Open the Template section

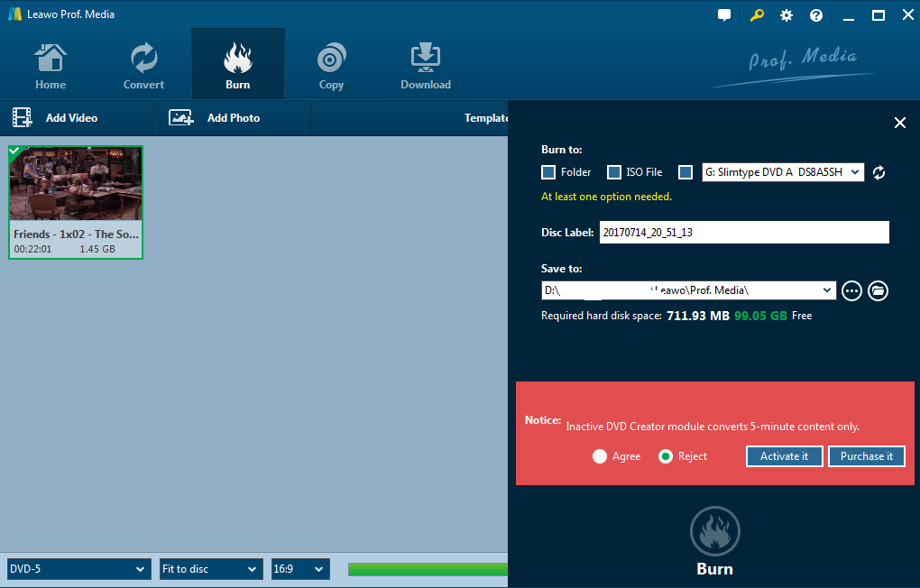(x=486, y=118)
